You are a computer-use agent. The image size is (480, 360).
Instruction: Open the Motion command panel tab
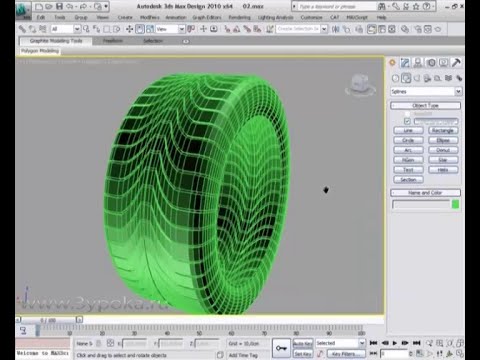coord(431,63)
